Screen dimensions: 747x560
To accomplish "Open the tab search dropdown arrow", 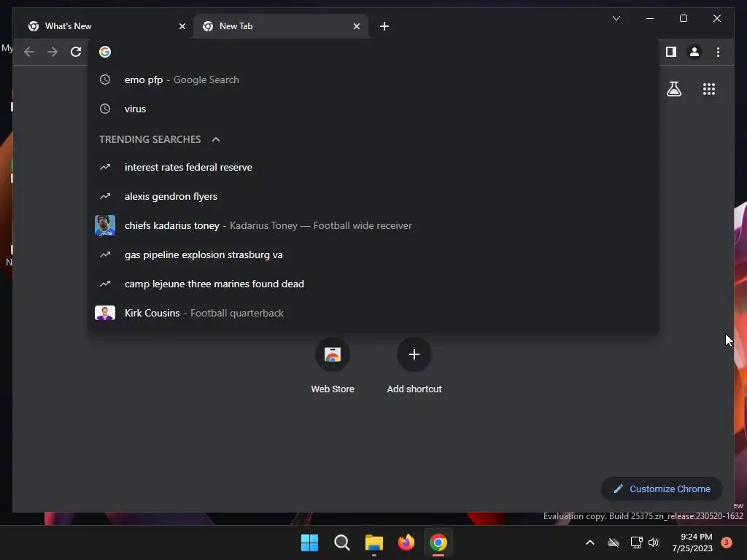I will (616, 18).
